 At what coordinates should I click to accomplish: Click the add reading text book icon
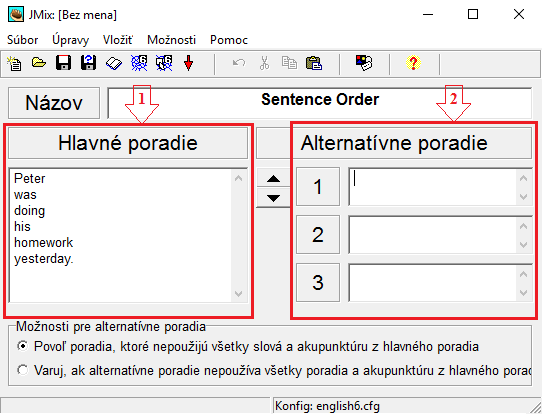(114, 63)
